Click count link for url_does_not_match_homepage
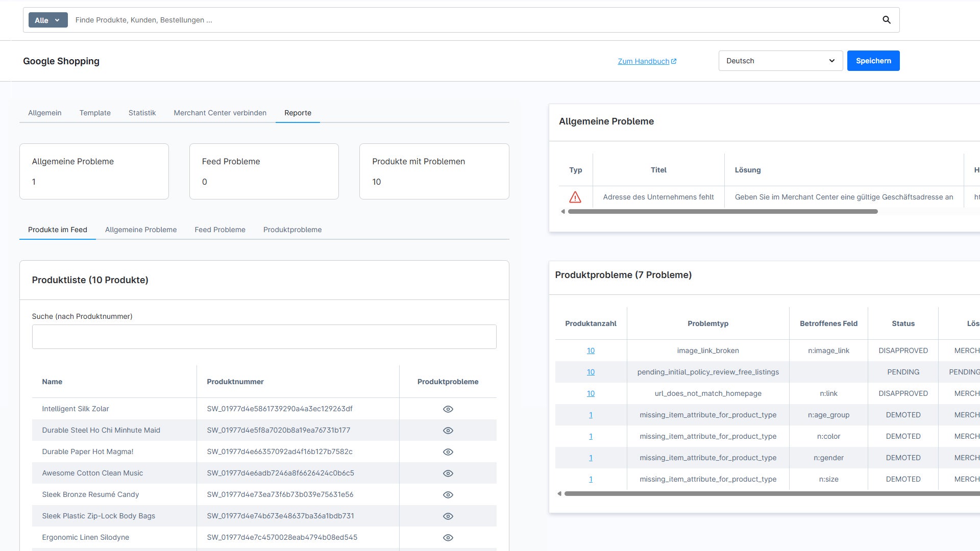 click(x=591, y=393)
